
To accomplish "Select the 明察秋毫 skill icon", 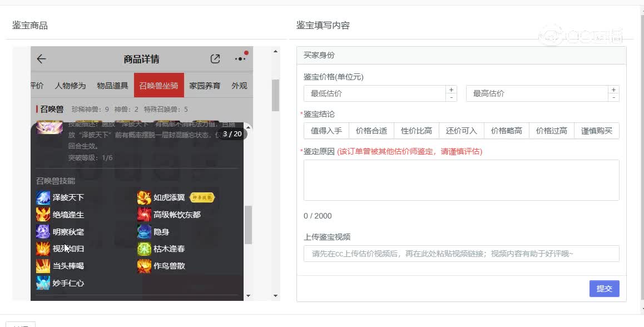I will click(43, 232).
